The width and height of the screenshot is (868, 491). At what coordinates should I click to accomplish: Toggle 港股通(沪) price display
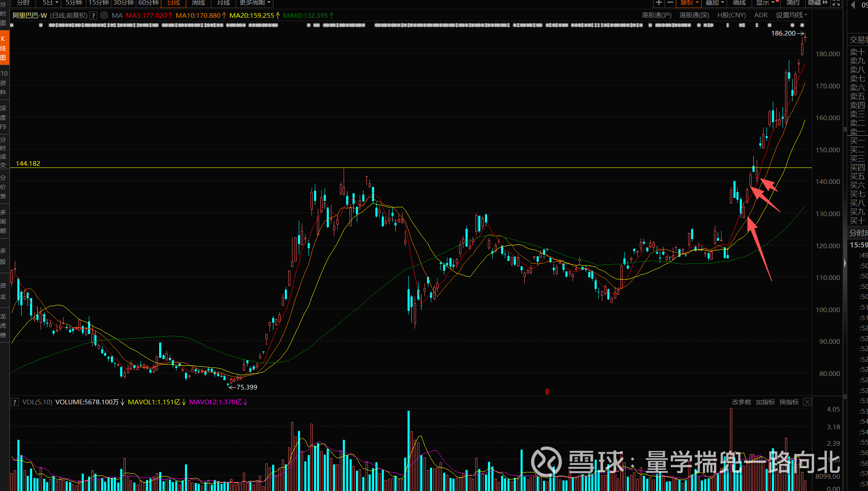tap(656, 15)
